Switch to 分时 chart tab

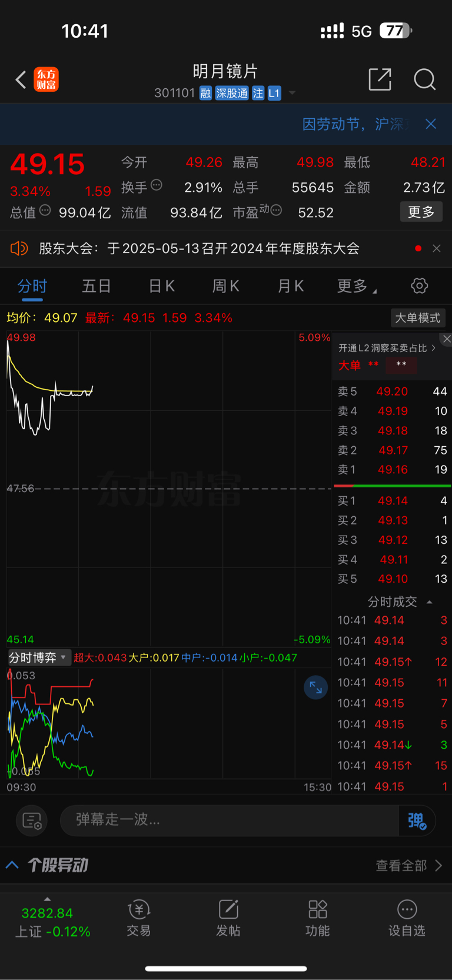pyautogui.click(x=32, y=287)
